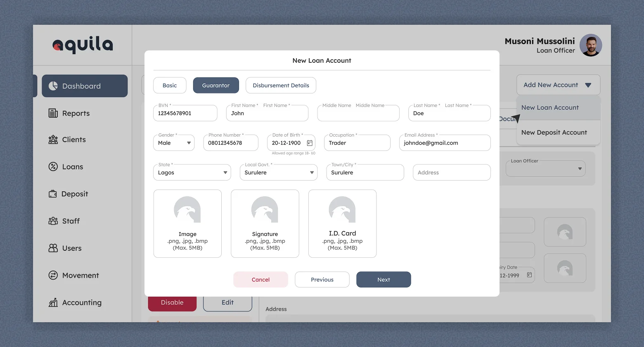Image resolution: width=644 pixels, height=347 pixels.
Task: Click the Deposit wallet icon
Action: pos(53,194)
